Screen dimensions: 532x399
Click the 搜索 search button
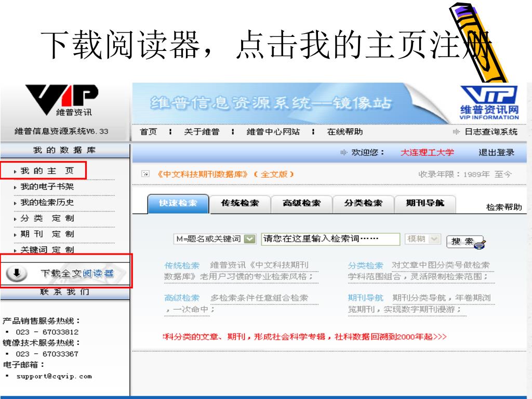click(465, 242)
